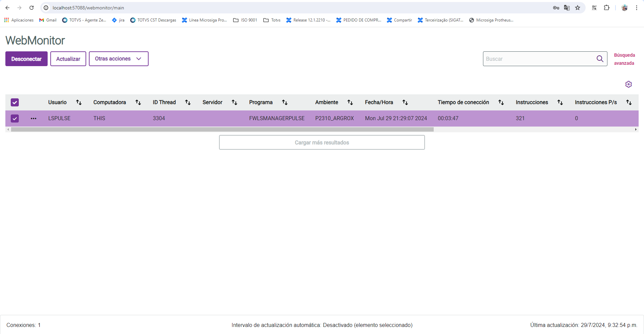Sort by Instrucciones P/s column
The height and width of the screenshot is (334, 644).
click(629, 102)
